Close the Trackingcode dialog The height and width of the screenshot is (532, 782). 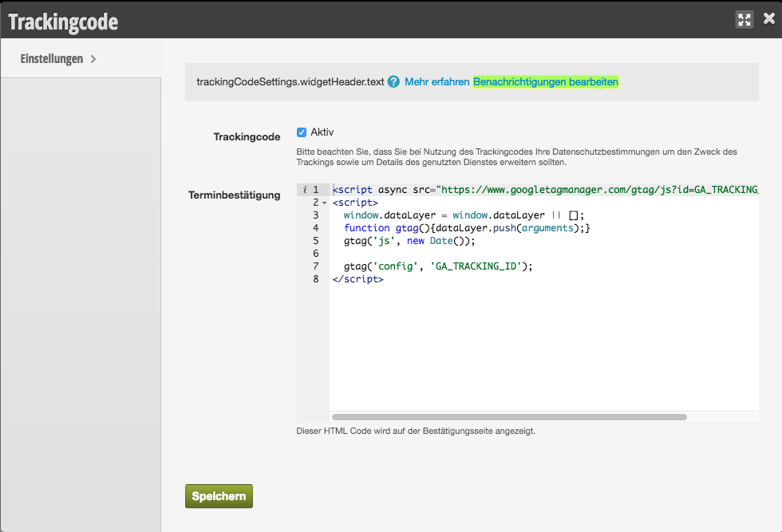click(x=768, y=18)
